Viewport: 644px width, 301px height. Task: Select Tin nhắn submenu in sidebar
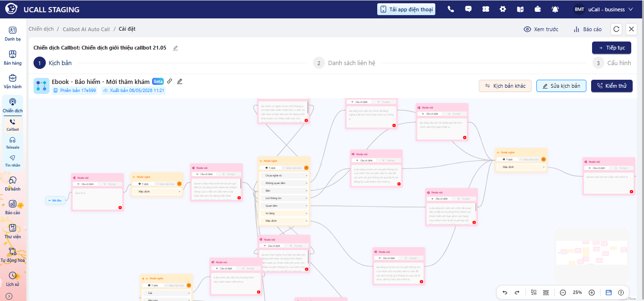tap(13, 161)
